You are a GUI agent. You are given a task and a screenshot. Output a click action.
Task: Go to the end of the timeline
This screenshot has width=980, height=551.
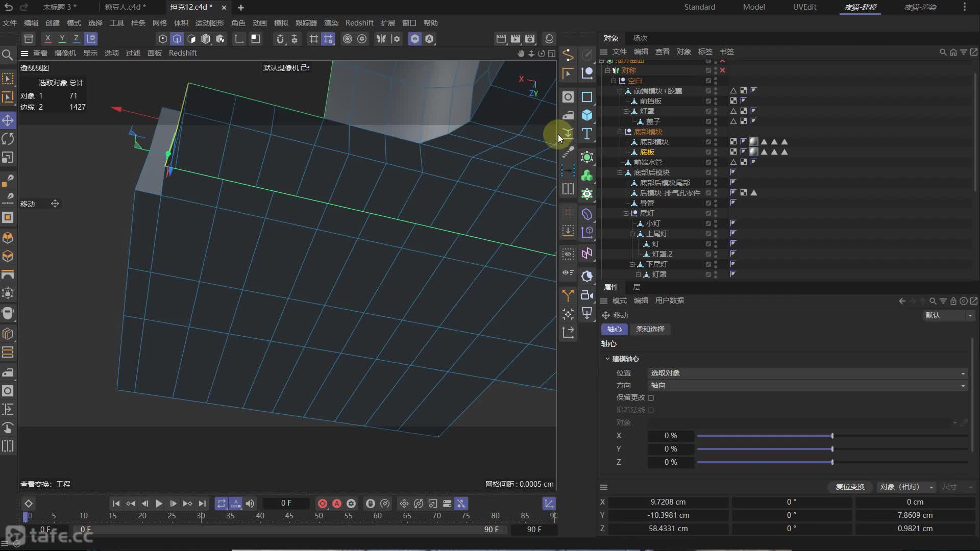(x=202, y=504)
